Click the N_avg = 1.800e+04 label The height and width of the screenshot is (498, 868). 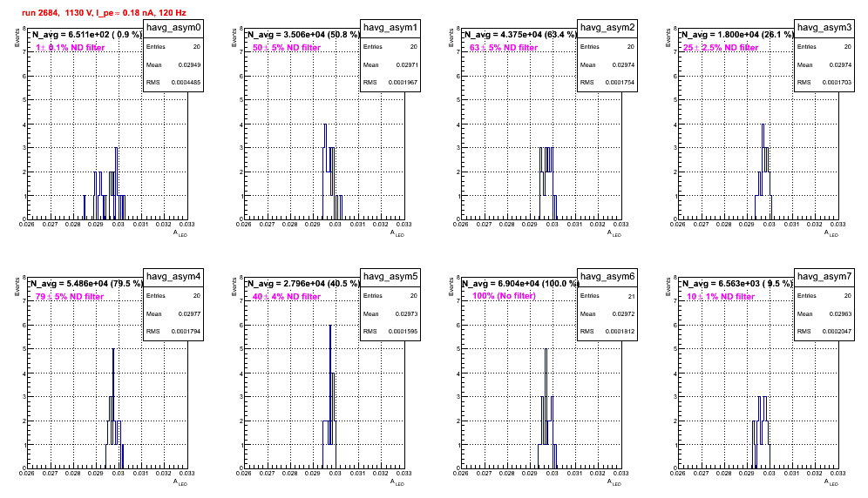point(737,34)
